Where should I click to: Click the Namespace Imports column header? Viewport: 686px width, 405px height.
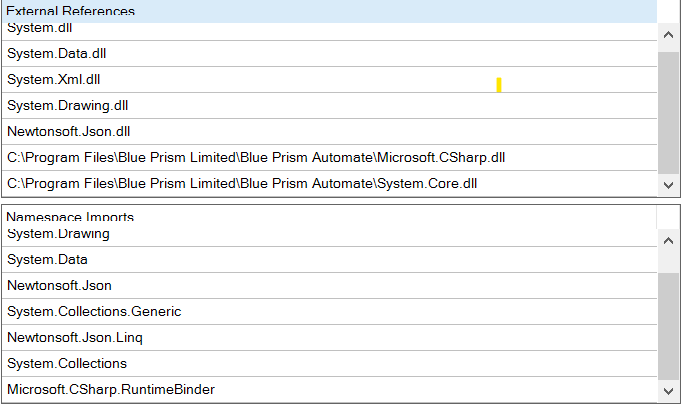(x=329, y=217)
